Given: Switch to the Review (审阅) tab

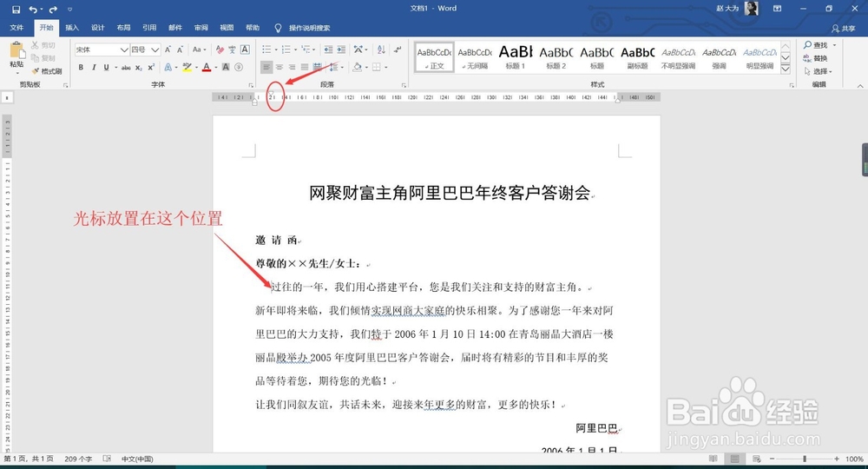Looking at the screenshot, I should pyautogui.click(x=201, y=28).
